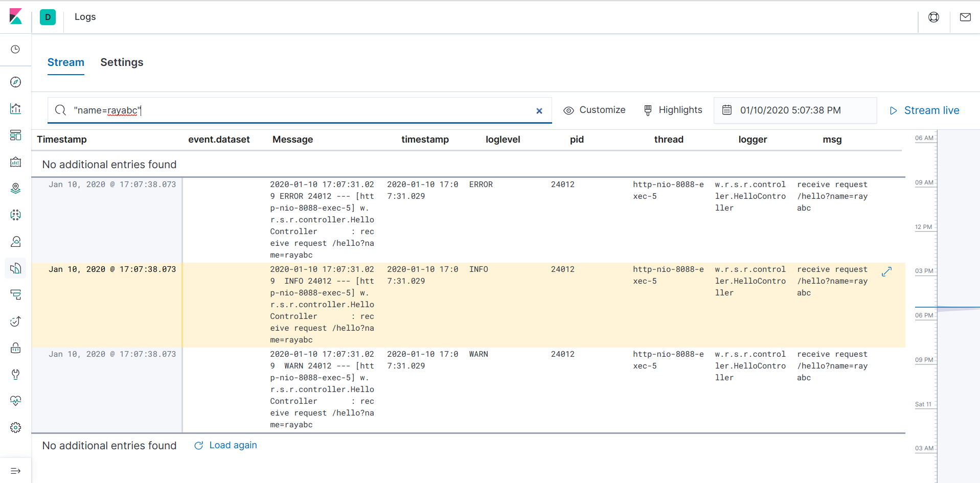Open Management gear icon in sidebar

16,428
